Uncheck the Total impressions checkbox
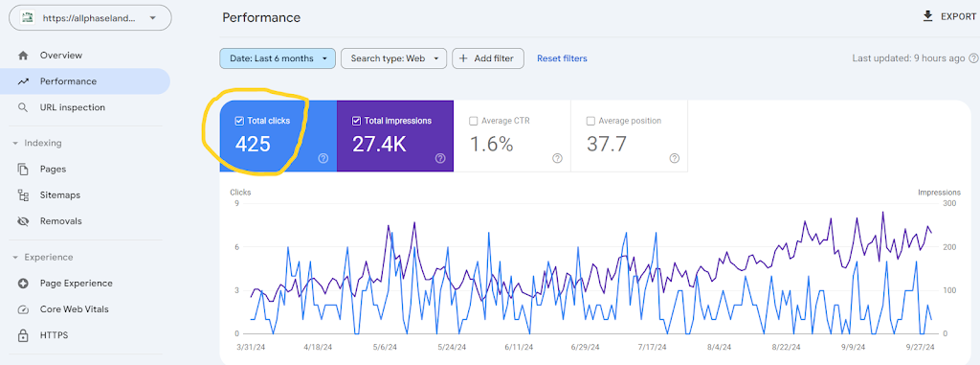 356,121
